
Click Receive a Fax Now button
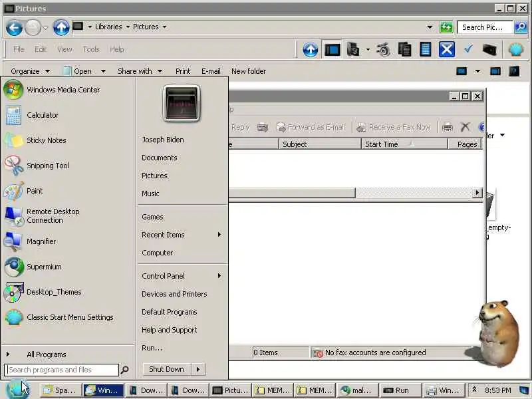[x=394, y=127]
